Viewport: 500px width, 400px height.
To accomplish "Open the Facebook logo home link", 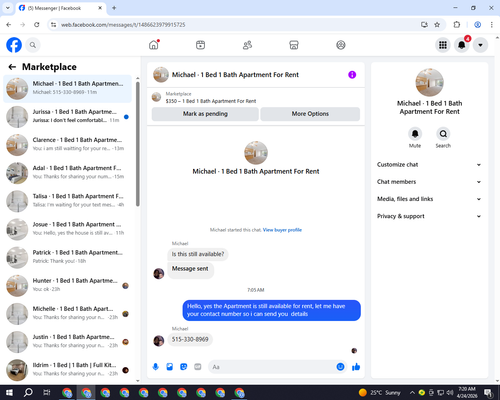I will (14, 45).
